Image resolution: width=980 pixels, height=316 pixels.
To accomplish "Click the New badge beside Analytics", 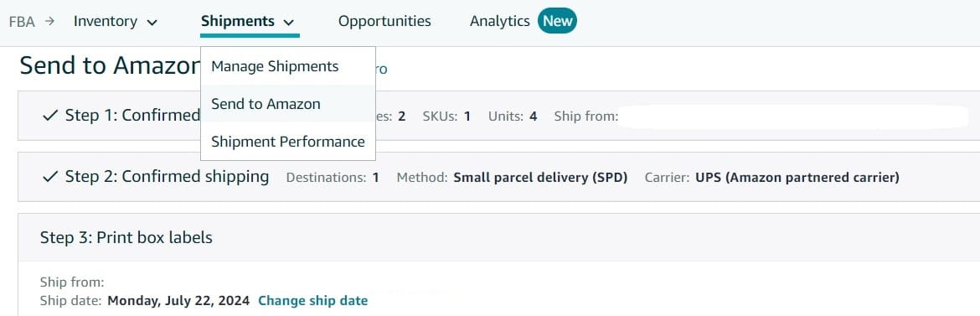I will (558, 21).
